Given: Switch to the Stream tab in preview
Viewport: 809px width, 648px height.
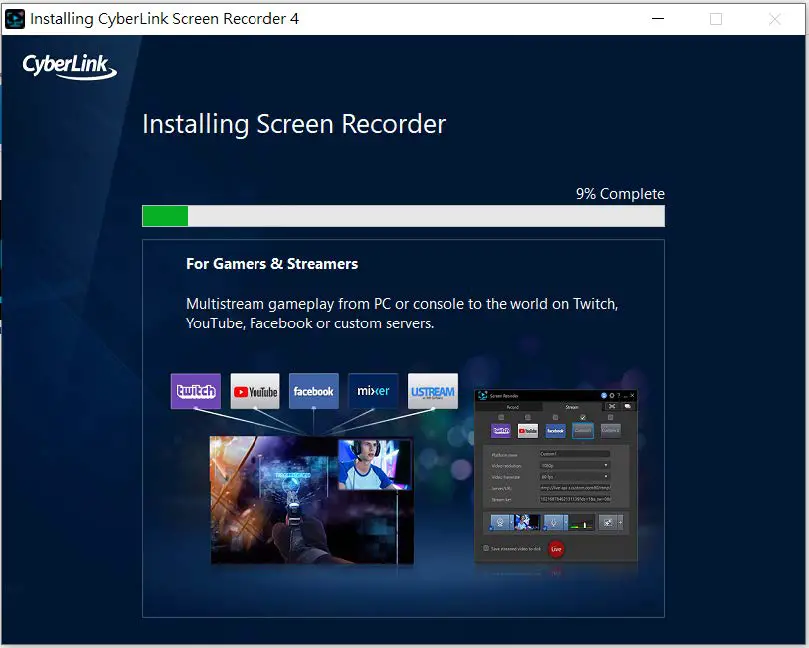Looking at the screenshot, I should point(572,407).
